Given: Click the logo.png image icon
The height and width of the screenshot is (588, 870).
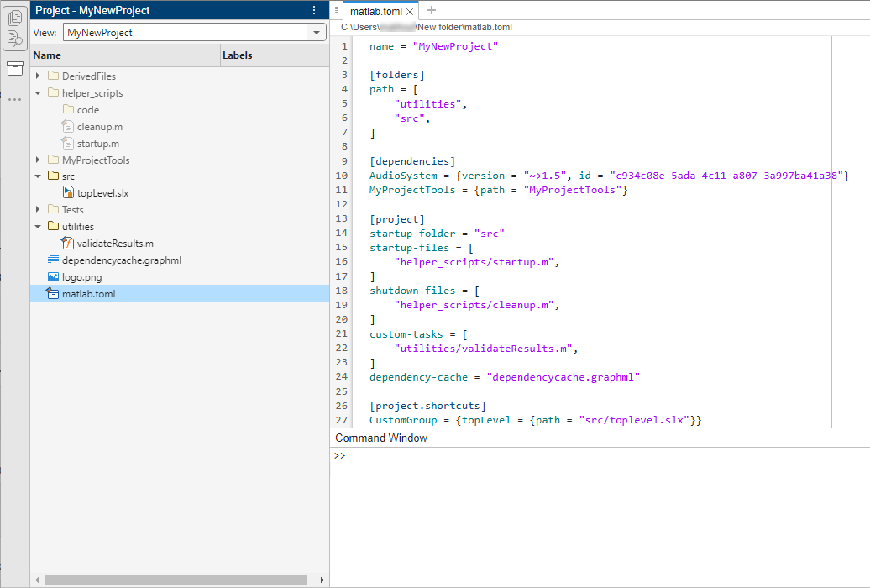Looking at the screenshot, I should click(53, 276).
